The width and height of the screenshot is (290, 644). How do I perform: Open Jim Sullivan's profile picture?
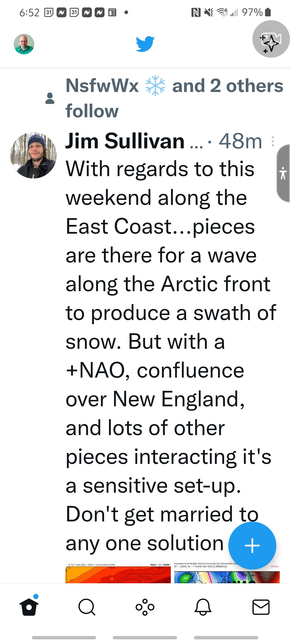pos(33,155)
